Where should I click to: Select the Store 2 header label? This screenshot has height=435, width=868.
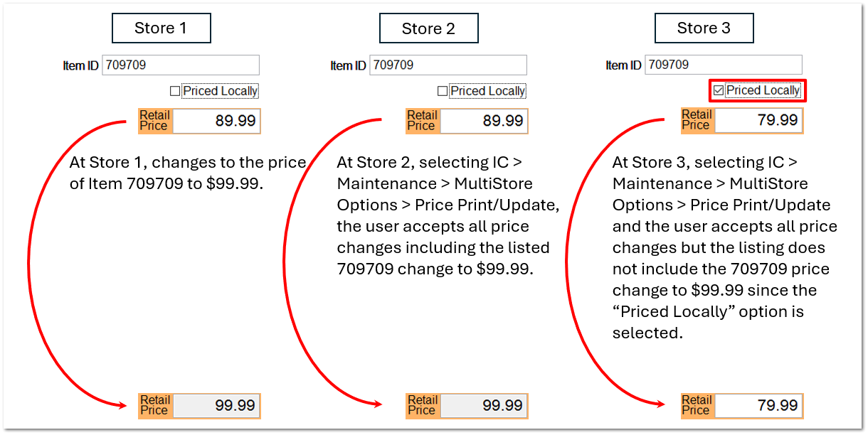(428, 28)
